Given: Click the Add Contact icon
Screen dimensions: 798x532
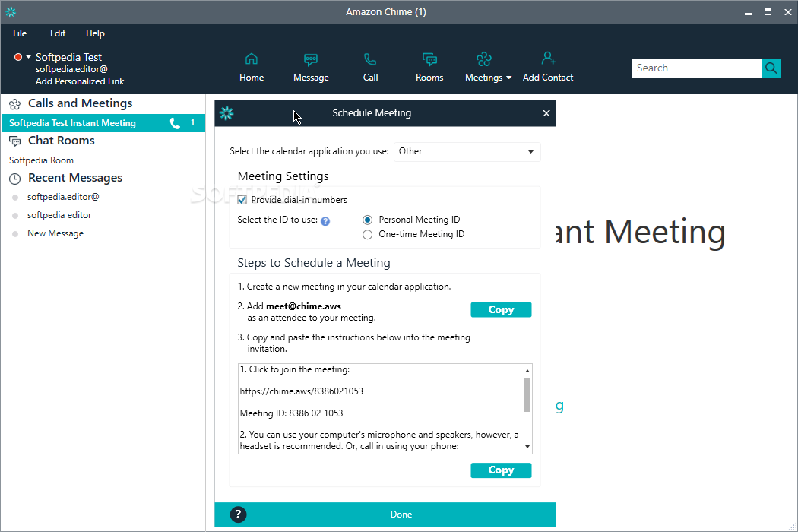Looking at the screenshot, I should pyautogui.click(x=548, y=59).
